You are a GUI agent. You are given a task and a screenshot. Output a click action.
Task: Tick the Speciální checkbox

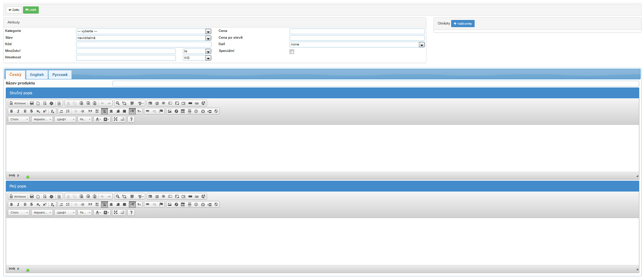292,52
